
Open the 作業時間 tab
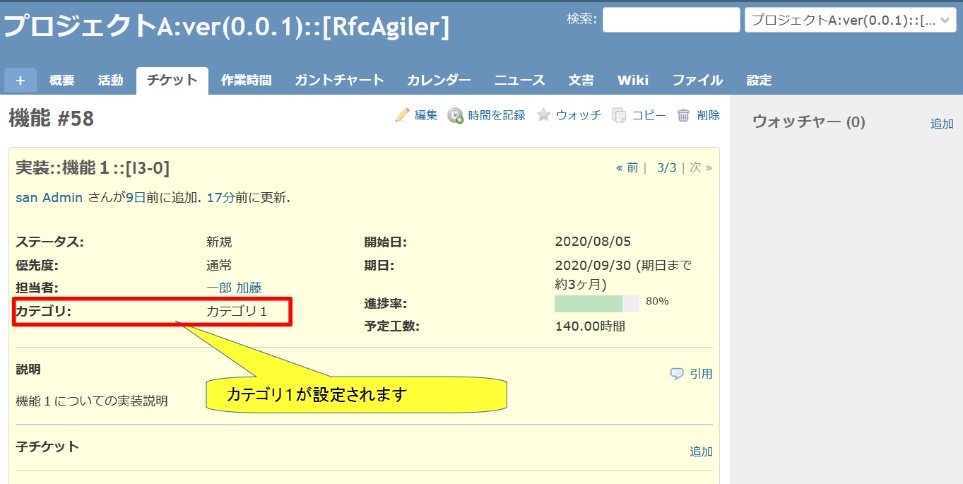pyautogui.click(x=247, y=80)
